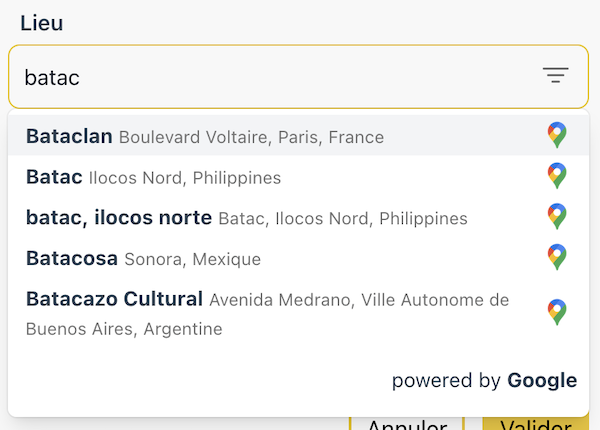Choose Batacazo Cultural Avenida Medrano suggestion
Screen dimensions: 600x430
(x=298, y=313)
